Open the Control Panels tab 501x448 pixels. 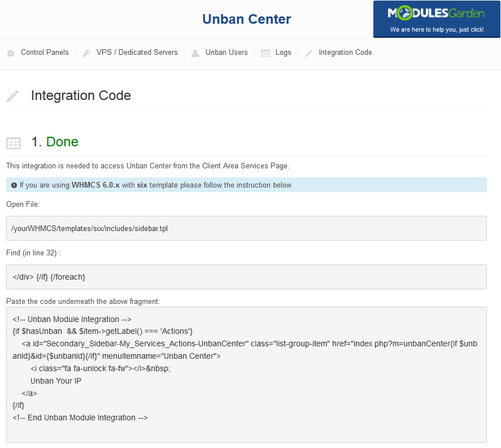(45, 53)
